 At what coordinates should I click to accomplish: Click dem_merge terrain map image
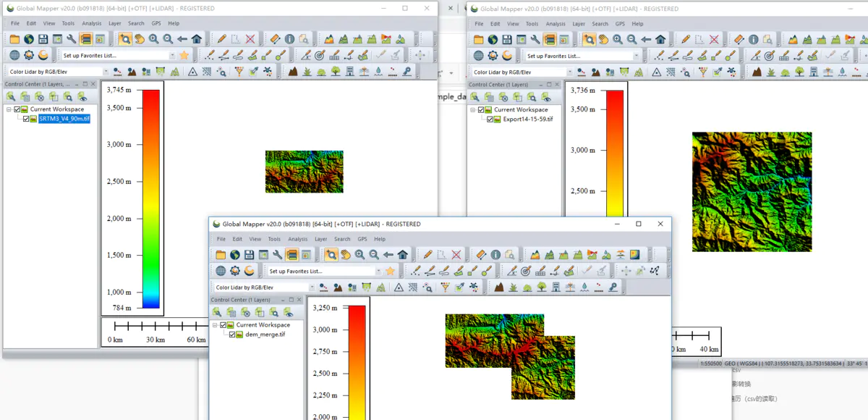coord(510,356)
